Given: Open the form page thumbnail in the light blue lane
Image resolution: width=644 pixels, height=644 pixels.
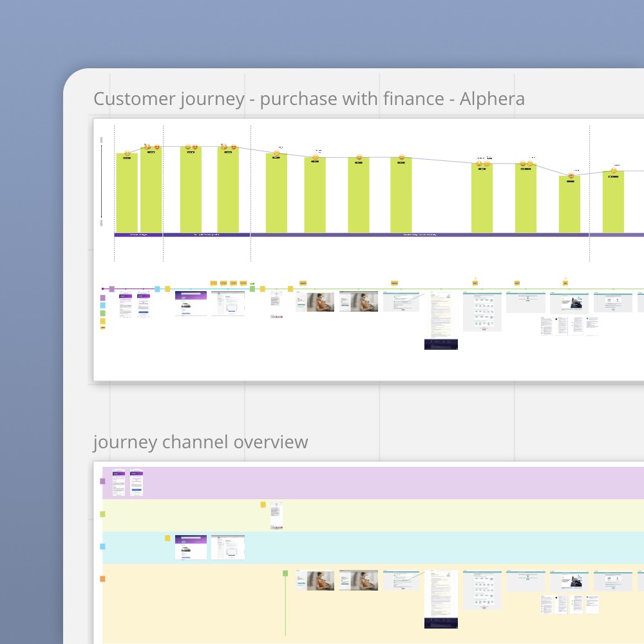Looking at the screenshot, I should tap(228, 547).
